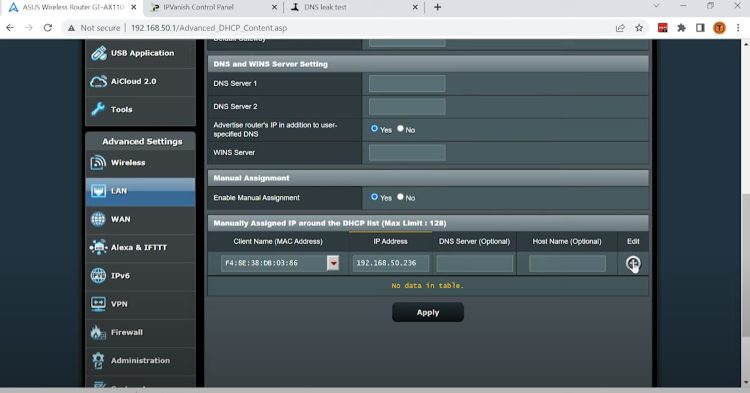The image size is (750, 393).
Task: Click the DNS and WINS Server Setting header
Action: tap(428, 64)
